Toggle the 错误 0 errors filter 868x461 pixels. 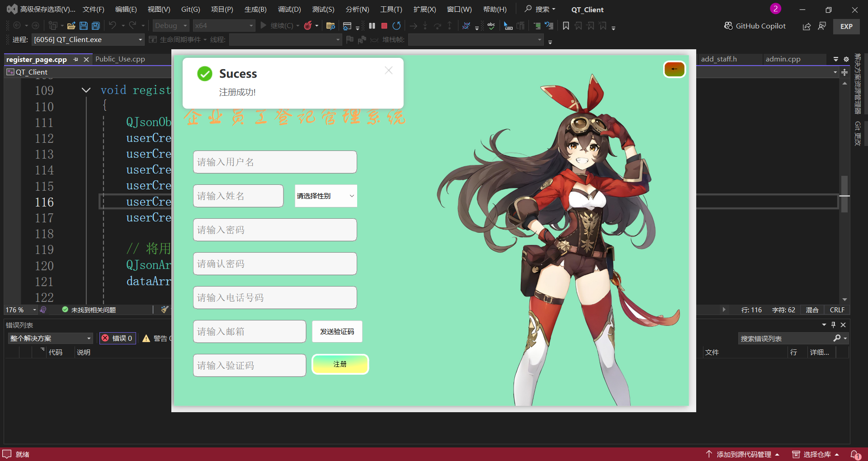(x=117, y=338)
